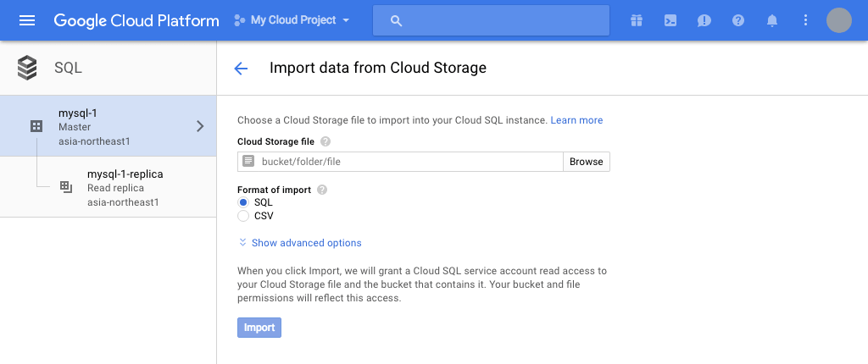Activate Cloud Shell terminal icon
The width and height of the screenshot is (868, 364).
click(x=670, y=20)
